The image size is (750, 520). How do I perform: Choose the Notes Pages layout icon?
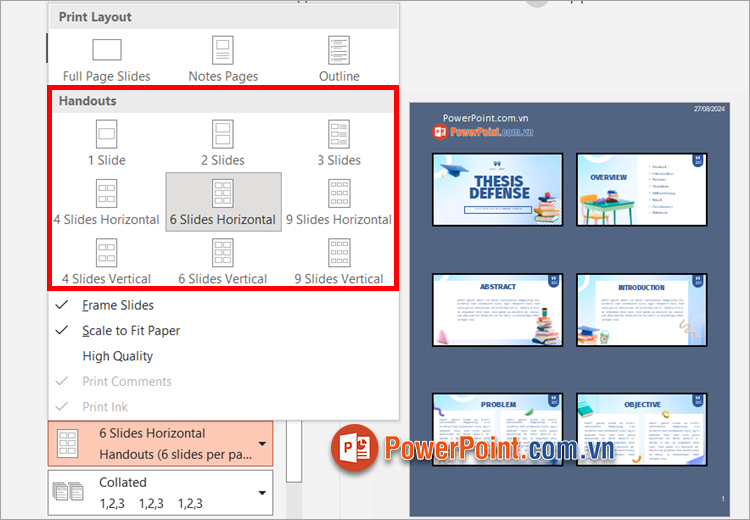click(223, 51)
